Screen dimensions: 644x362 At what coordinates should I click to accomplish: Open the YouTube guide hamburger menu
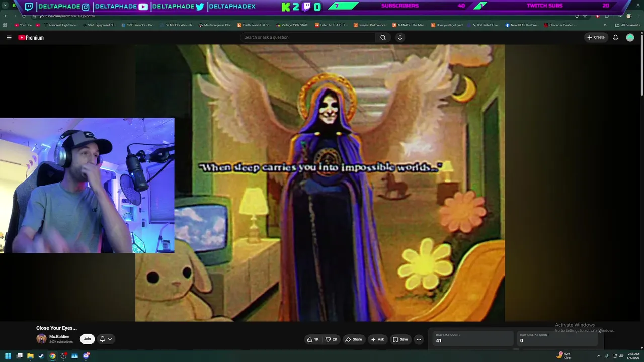(9, 37)
